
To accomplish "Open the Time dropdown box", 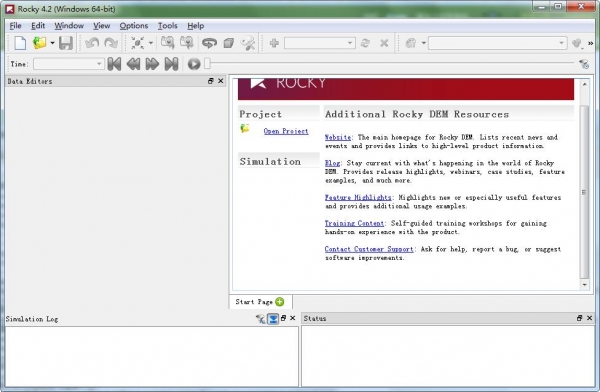I will [68, 64].
